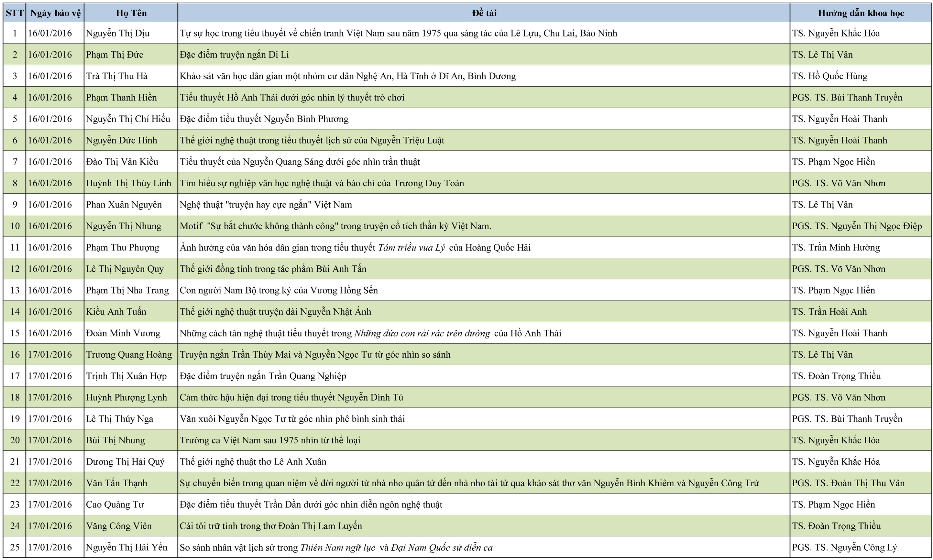
Task: Select the date cell in row 16
Action: click(50, 355)
